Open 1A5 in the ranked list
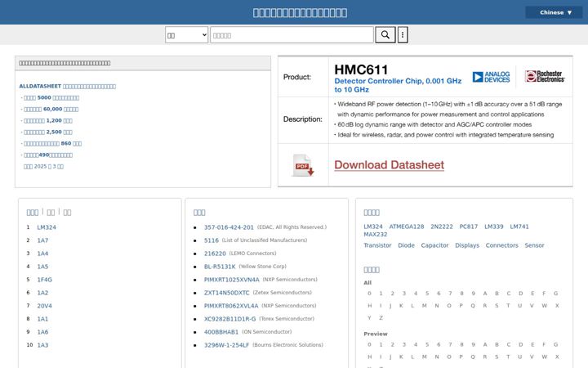This screenshot has height=368, width=588. (x=42, y=267)
